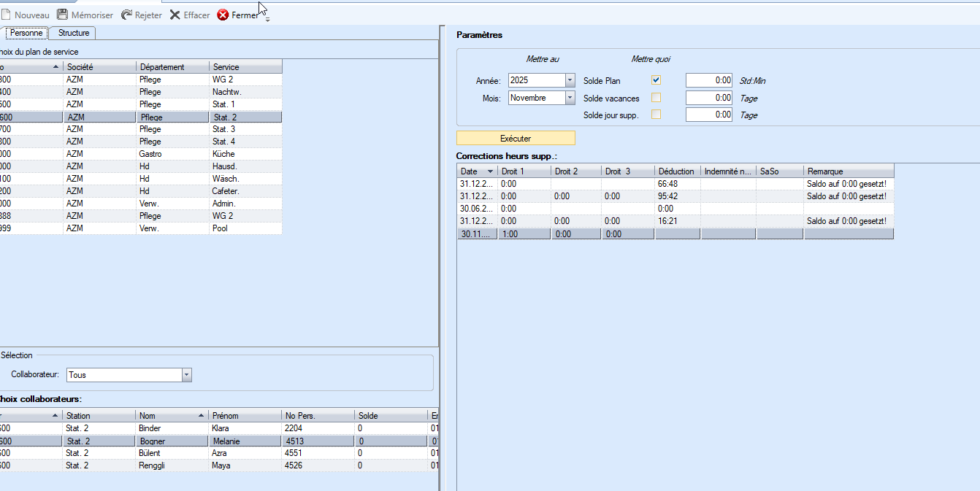The width and height of the screenshot is (980, 491).
Task: Open the toolbar overflow arrow after Fermer
Action: [x=267, y=19]
